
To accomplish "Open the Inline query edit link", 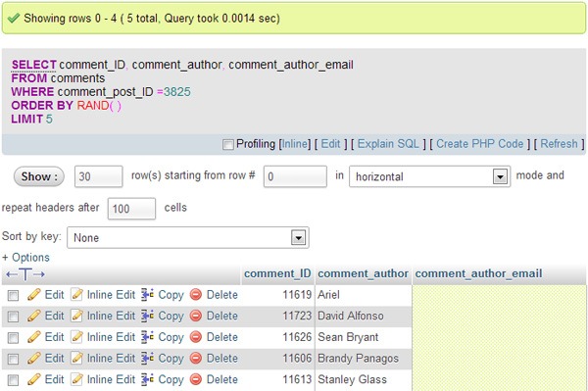I will [296, 144].
